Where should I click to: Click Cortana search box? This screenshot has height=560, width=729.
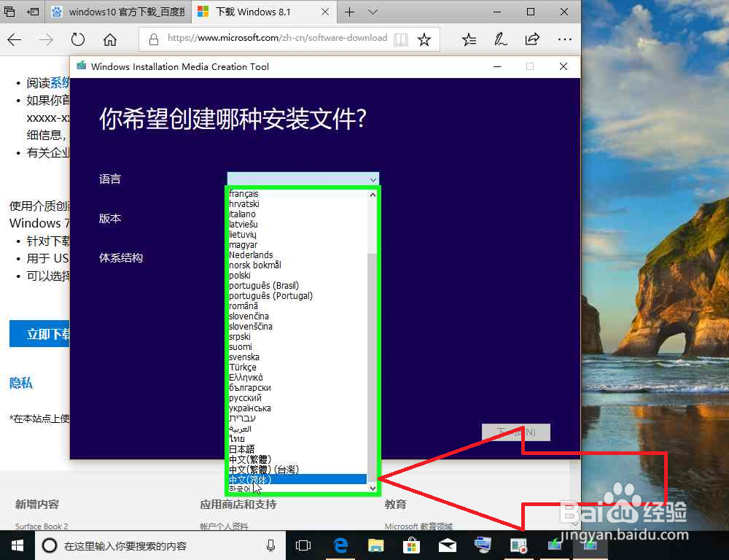click(x=160, y=545)
